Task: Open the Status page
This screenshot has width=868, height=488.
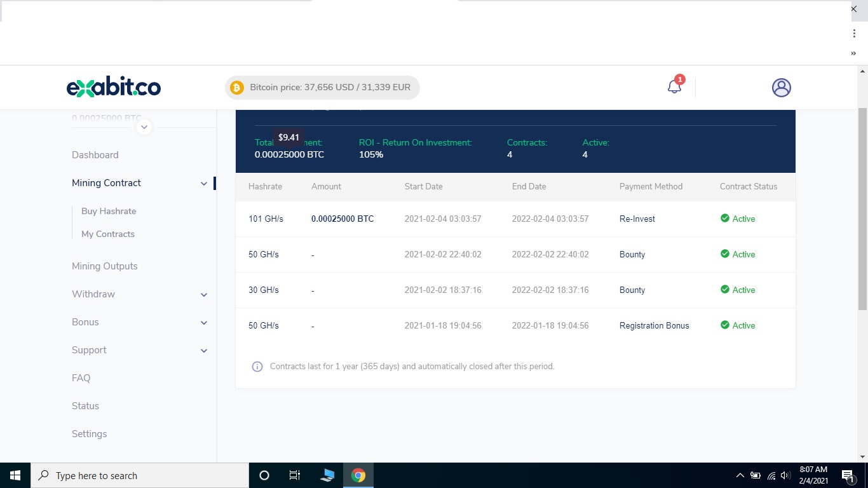Action: pyautogui.click(x=86, y=406)
